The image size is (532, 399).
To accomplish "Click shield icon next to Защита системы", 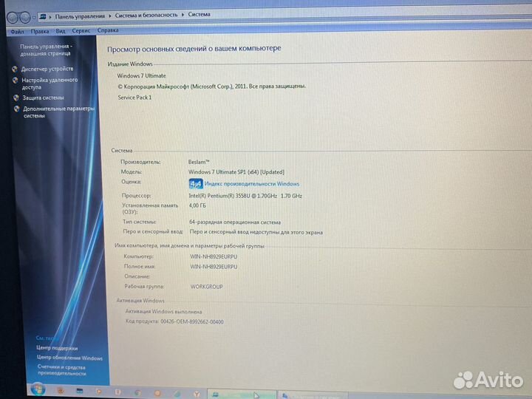I will pos(16,98).
